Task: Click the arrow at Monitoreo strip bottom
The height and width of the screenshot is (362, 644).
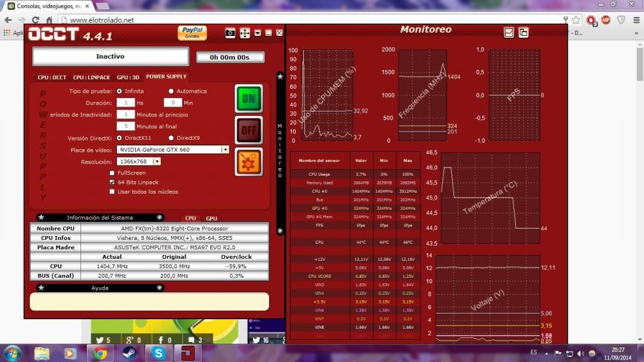Action: coord(280,231)
